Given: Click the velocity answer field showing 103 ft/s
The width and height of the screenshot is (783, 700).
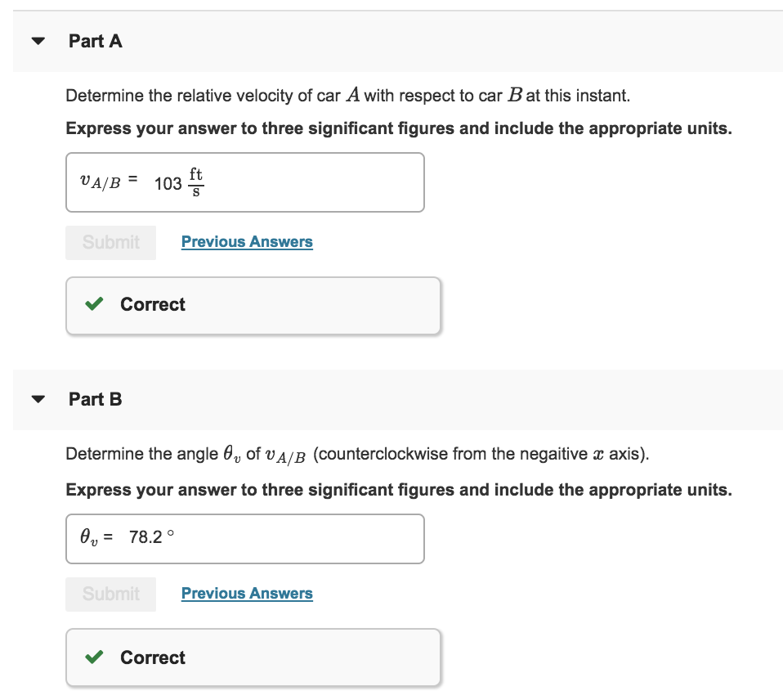Looking at the screenshot, I should click(245, 182).
